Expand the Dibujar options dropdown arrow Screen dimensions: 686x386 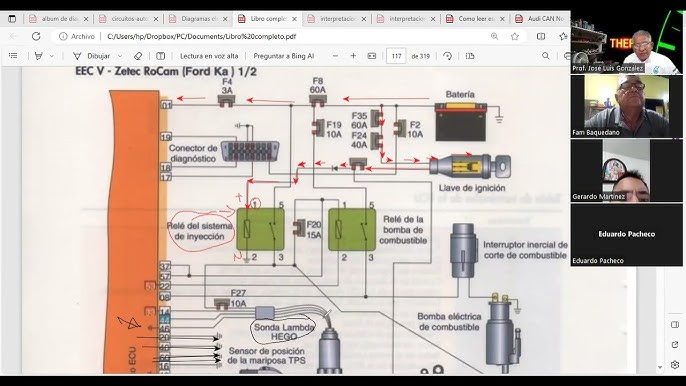click(120, 56)
